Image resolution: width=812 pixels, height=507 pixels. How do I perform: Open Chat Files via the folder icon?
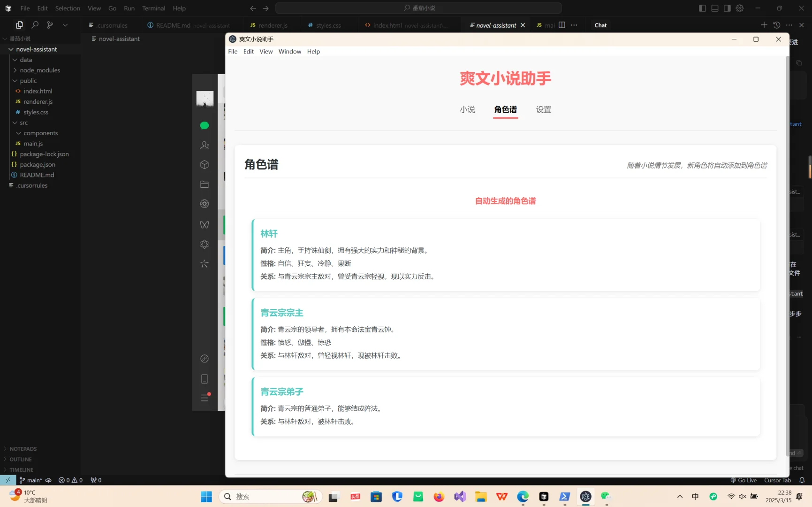204,184
